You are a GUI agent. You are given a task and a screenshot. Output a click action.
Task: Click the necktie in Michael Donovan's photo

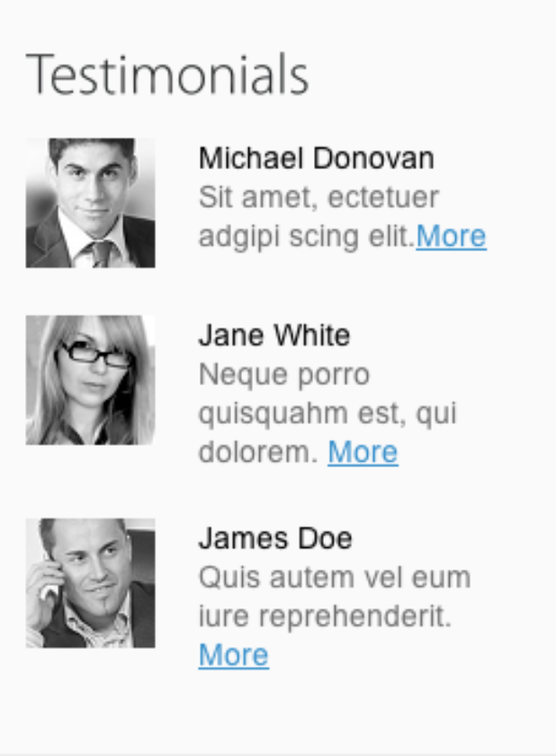click(x=100, y=253)
